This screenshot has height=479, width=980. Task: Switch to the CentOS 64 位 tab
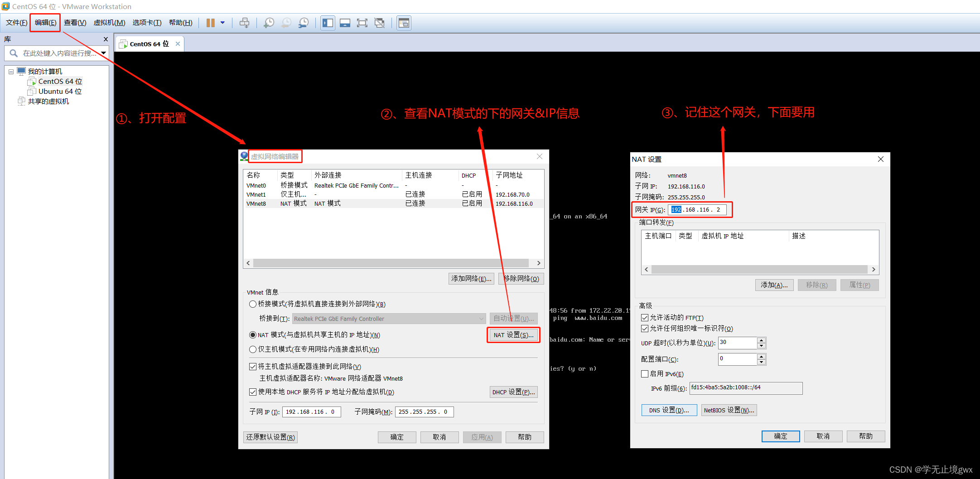click(x=149, y=44)
